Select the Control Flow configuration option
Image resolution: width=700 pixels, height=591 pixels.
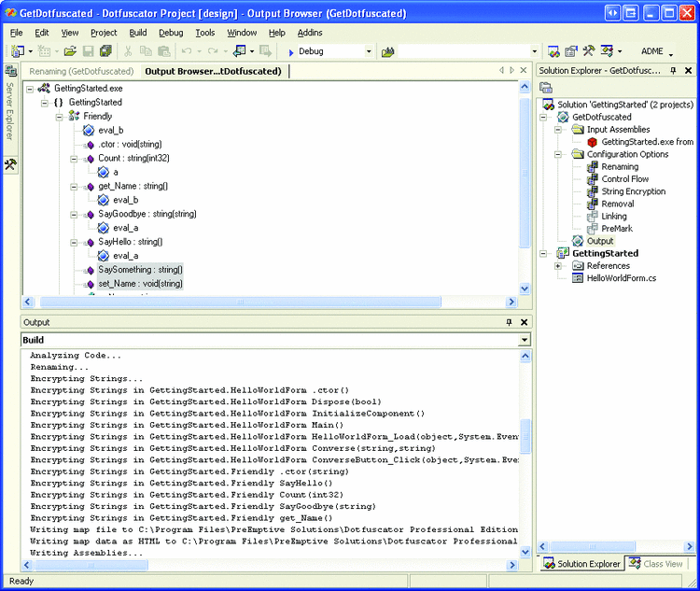(x=624, y=179)
